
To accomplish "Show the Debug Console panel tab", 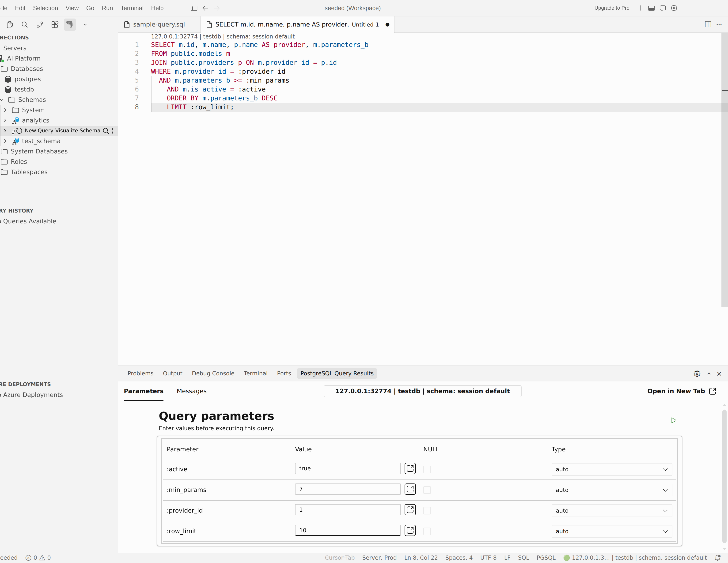I will pos(213,373).
